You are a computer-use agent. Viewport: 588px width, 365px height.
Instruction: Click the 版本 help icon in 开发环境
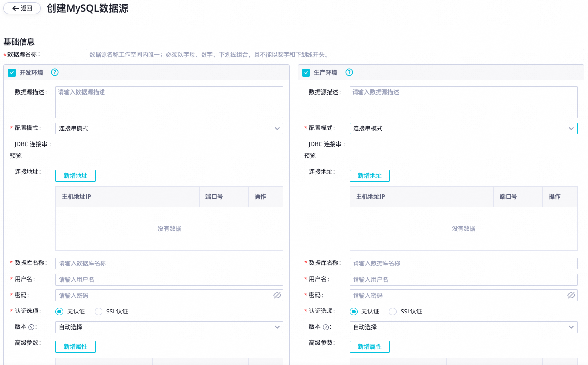tap(31, 327)
